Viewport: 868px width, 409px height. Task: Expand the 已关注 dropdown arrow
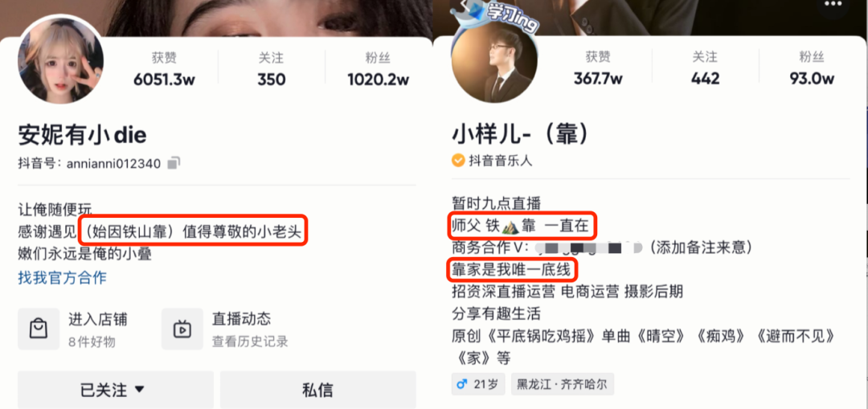click(x=140, y=389)
